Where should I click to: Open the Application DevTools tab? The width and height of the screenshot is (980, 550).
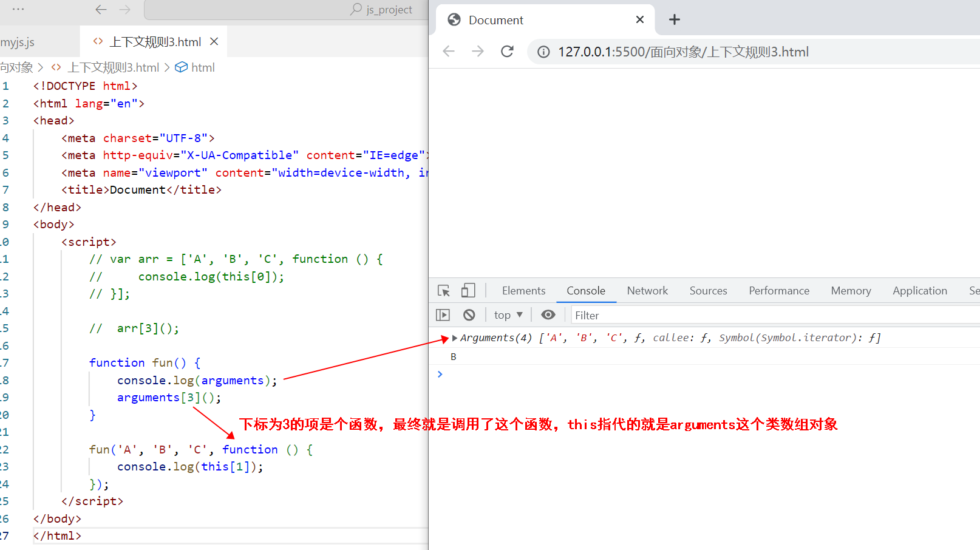920,291
